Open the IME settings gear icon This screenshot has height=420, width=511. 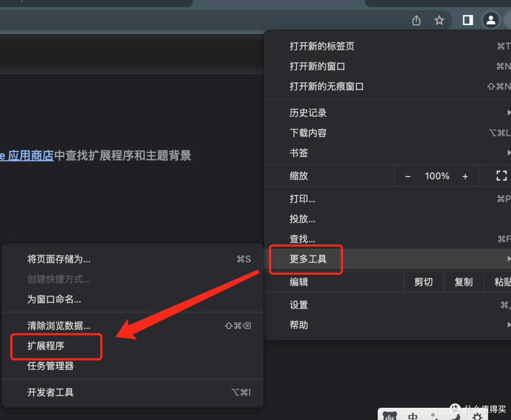pyautogui.click(x=477, y=417)
